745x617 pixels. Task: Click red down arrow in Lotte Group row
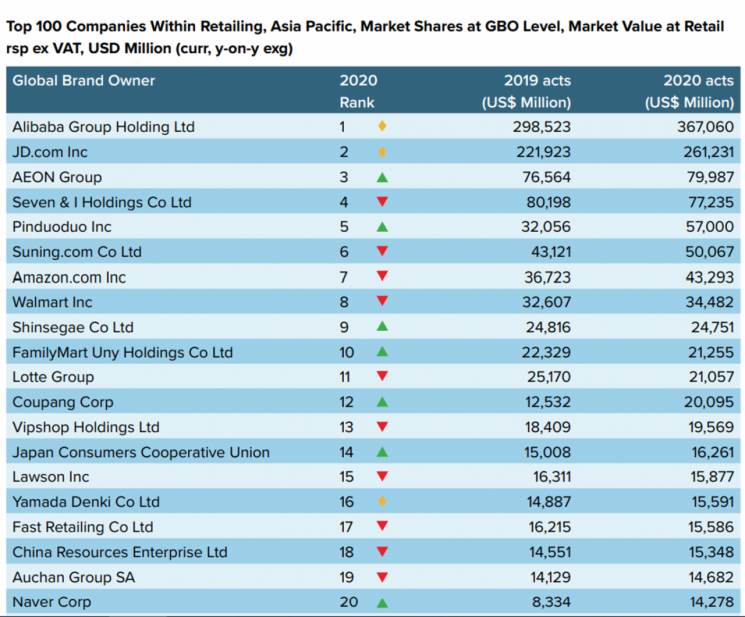tap(381, 377)
